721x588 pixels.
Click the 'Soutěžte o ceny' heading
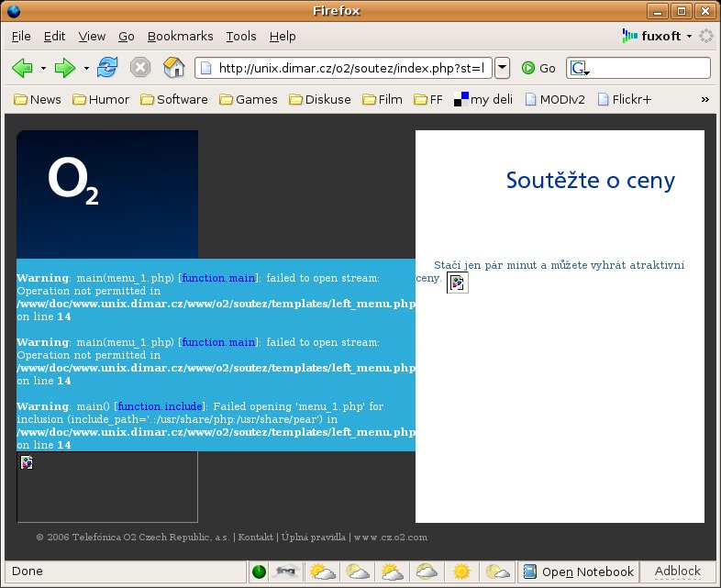point(591,181)
